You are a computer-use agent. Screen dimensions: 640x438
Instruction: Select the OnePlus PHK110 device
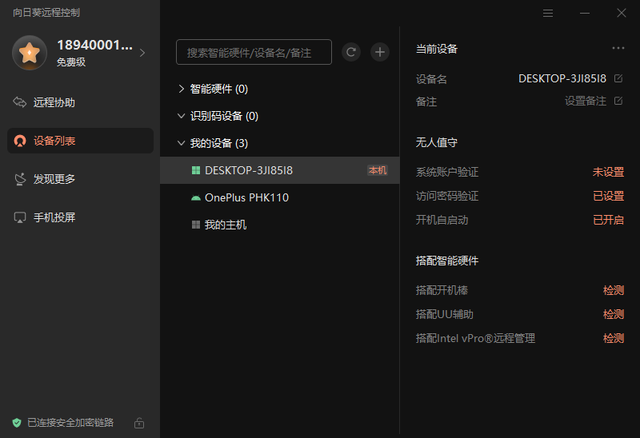pos(247,198)
